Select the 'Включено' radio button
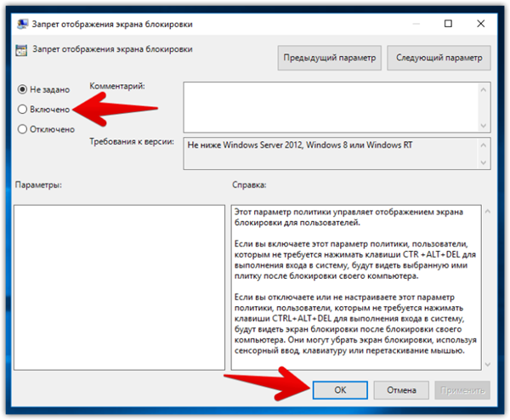The image size is (510, 420). 22,110
